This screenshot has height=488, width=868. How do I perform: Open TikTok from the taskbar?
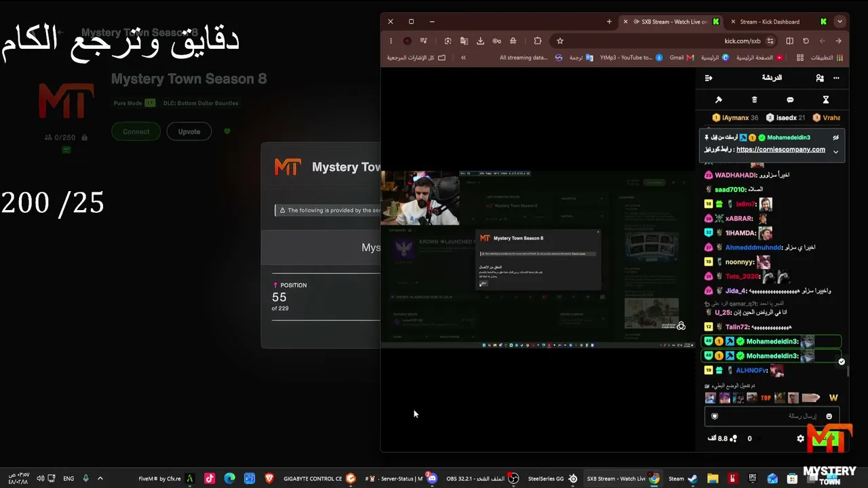click(210, 479)
